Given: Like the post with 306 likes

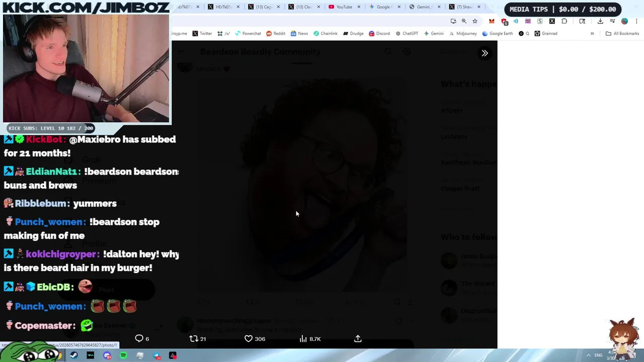Looking at the screenshot, I should coord(255,339).
